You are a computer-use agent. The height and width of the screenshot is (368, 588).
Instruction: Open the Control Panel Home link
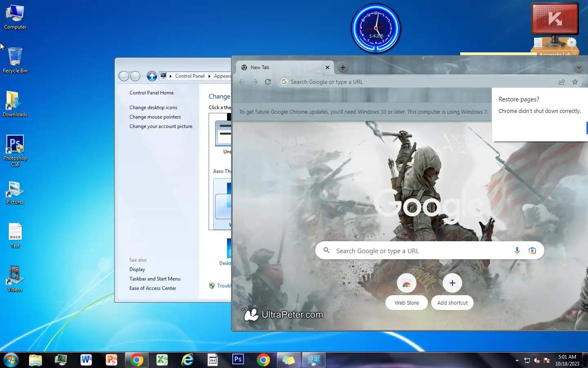pos(151,93)
